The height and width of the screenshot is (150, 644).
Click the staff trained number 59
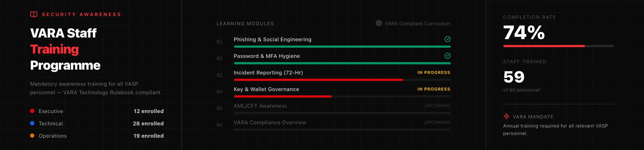514,77
